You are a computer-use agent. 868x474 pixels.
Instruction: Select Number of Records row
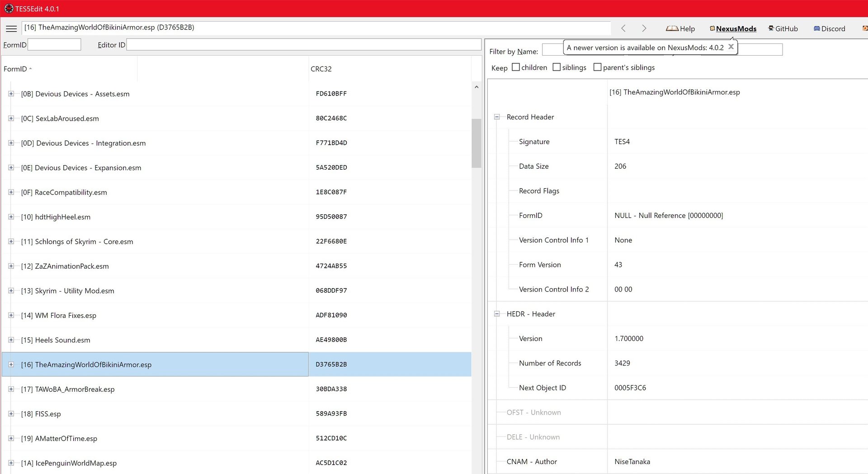678,363
